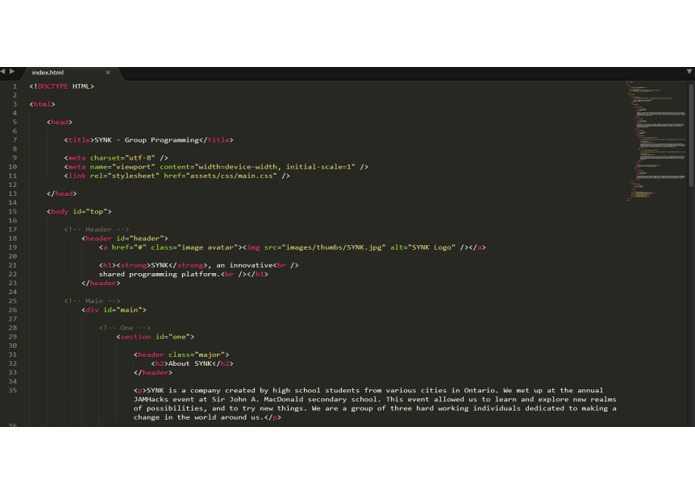695x494 pixels.
Task: Click line number 15 in gutter
Action: pyautogui.click(x=12, y=211)
